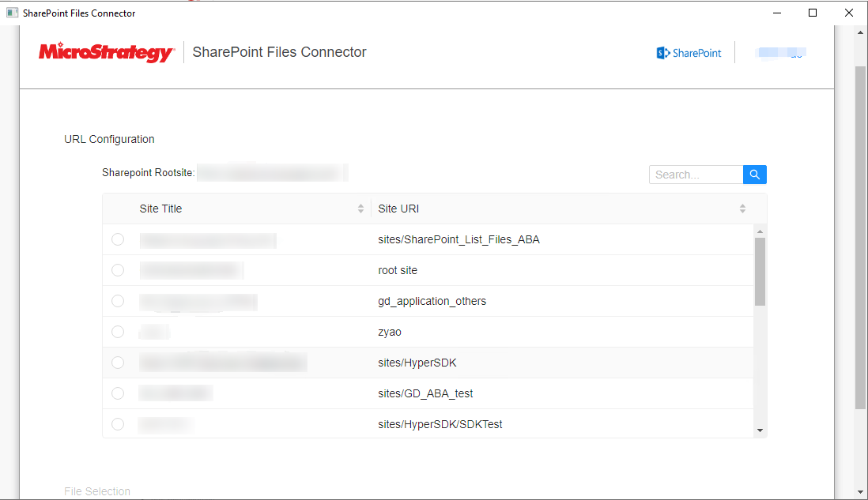Click the Site Title column header

click(x=161, y=209)
